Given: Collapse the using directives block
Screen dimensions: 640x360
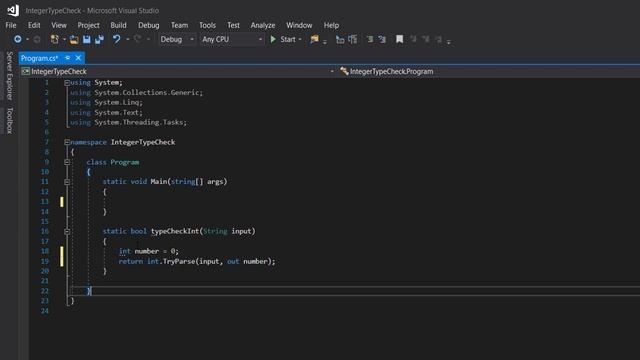Looking at the screenshot, I should (x=67, y=83).
